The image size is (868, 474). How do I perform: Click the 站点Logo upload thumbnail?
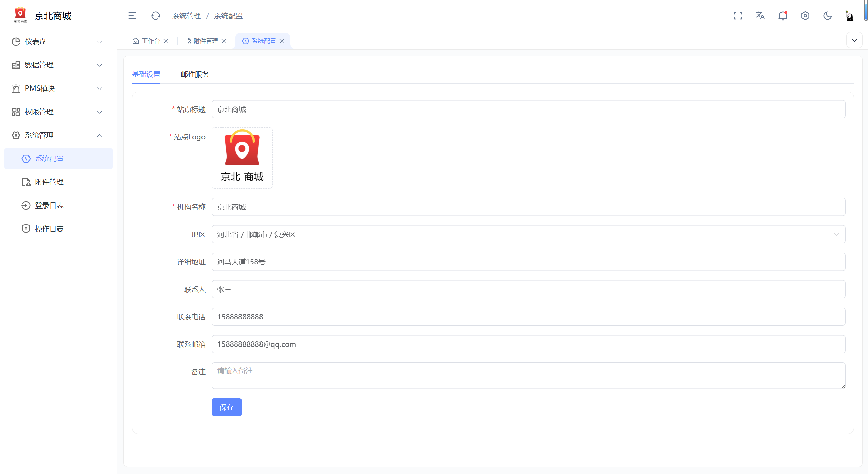point(242,158)
